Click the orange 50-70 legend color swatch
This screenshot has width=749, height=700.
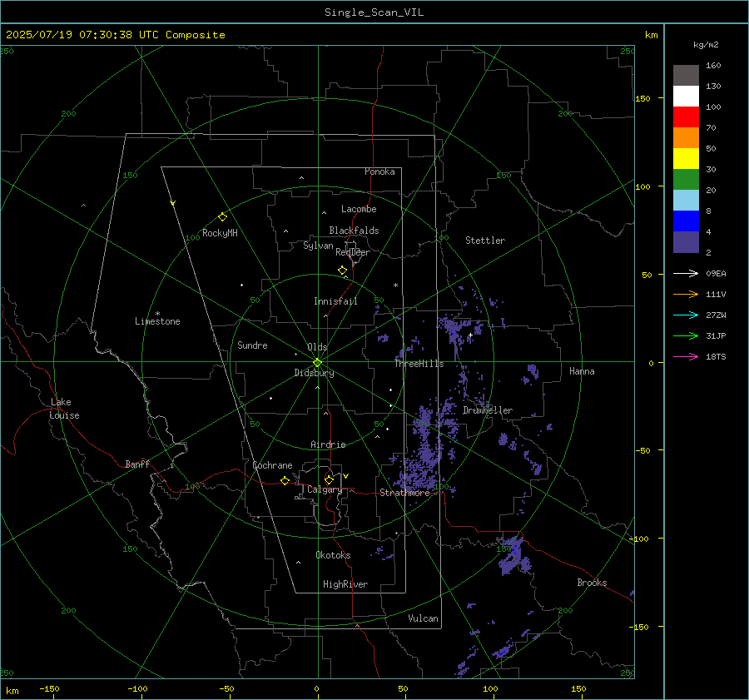tap(686, 138)
